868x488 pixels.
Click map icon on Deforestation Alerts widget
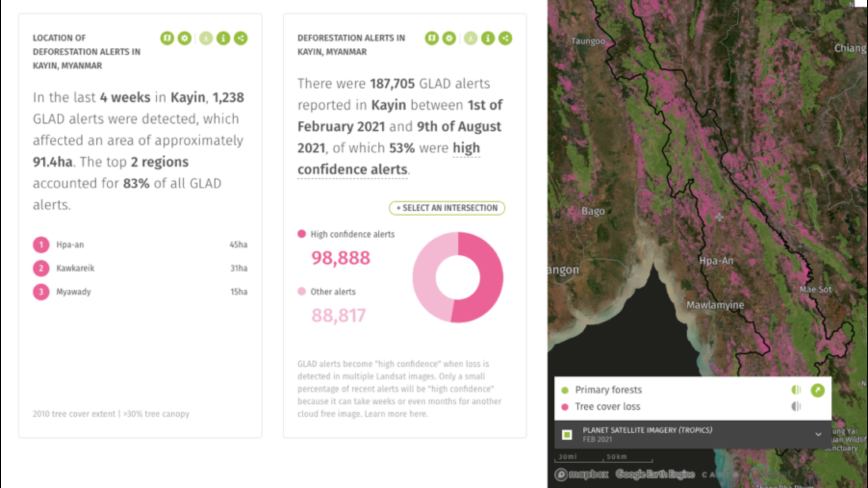tap(432, 38)
